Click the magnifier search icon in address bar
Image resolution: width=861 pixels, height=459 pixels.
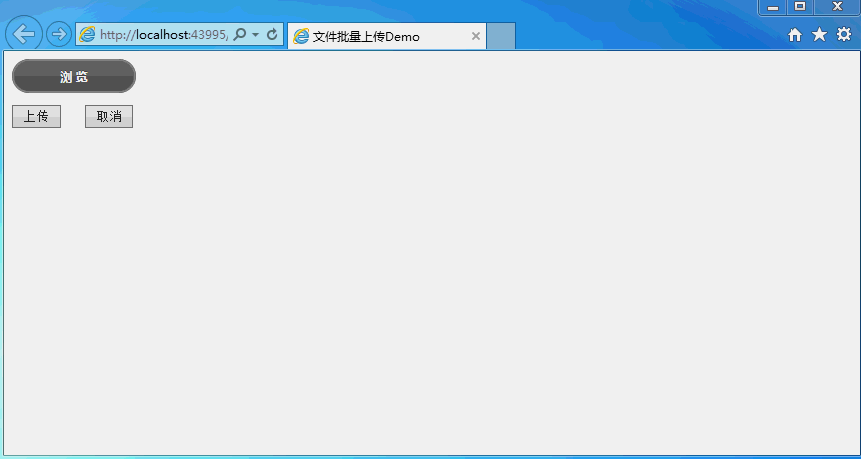(239, 35)
